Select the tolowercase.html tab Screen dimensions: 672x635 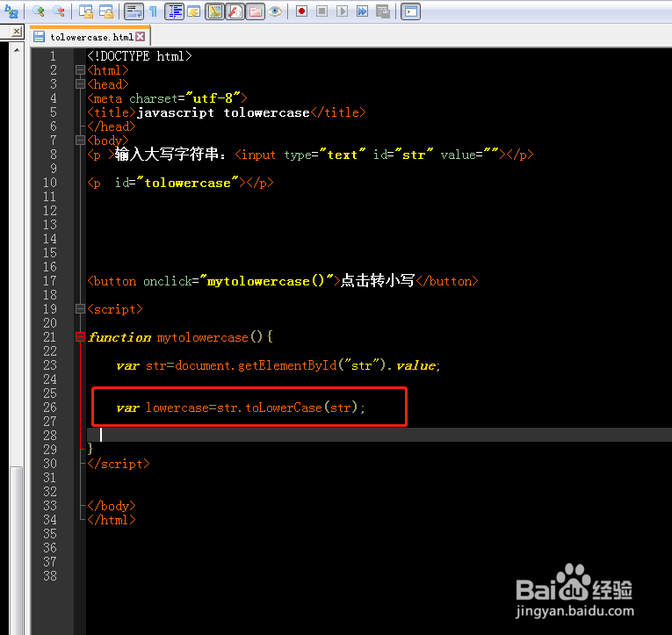[x=91, y=37]
